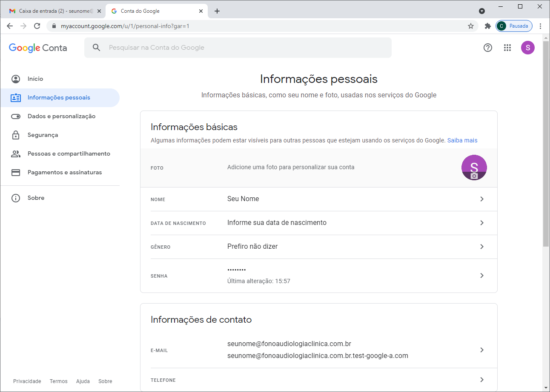Open the Sobre footer link
Viewport: 550px width, 392px height.
point(105,381)
